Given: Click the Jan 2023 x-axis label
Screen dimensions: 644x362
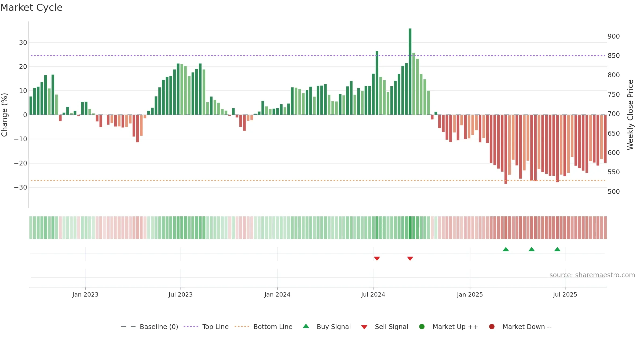Looking at the screenshot, I should [85, 294].
